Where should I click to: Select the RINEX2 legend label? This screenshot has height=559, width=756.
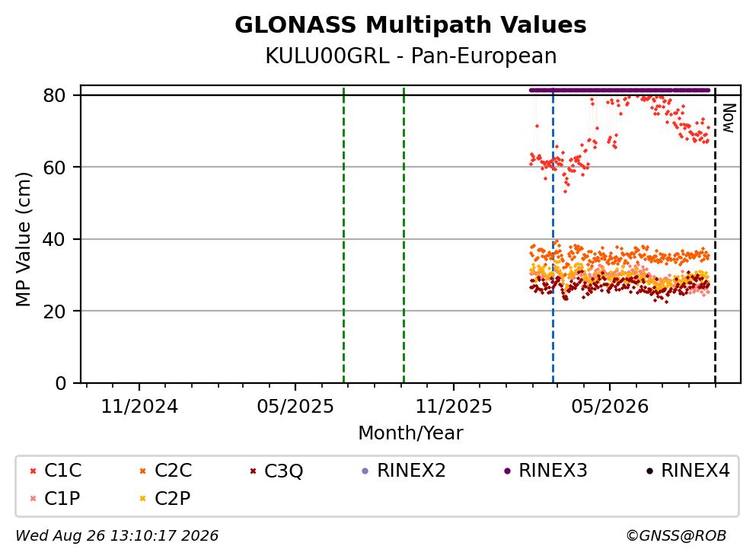click(x=411, y=470)
